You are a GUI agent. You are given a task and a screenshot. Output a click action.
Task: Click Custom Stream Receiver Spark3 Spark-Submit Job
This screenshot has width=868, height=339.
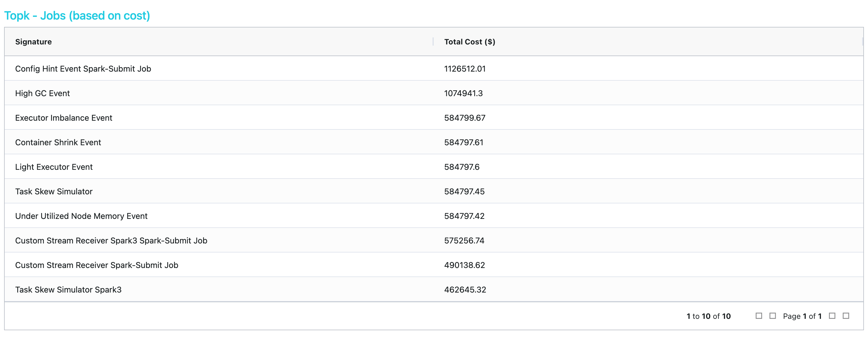[x=111, y=241]
